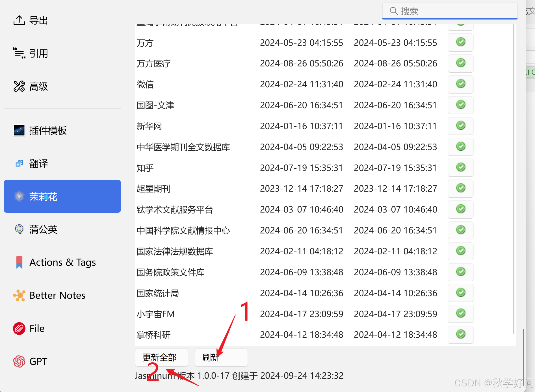Image resolution: width=535 pixels, height=392 pixels.
Task: Click the Actions & Tags bookmark icon
Action: (x=19, y=262)
